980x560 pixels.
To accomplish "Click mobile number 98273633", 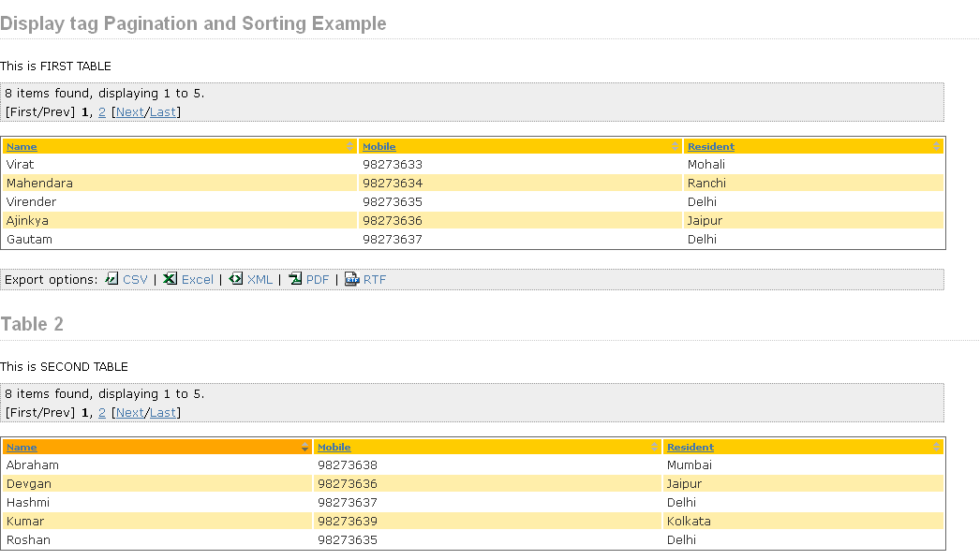I will click(x=393, y=165).
